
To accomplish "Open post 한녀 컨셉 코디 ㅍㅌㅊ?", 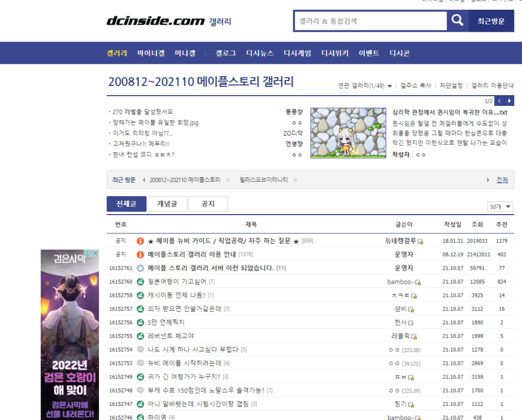I will 144,155.
